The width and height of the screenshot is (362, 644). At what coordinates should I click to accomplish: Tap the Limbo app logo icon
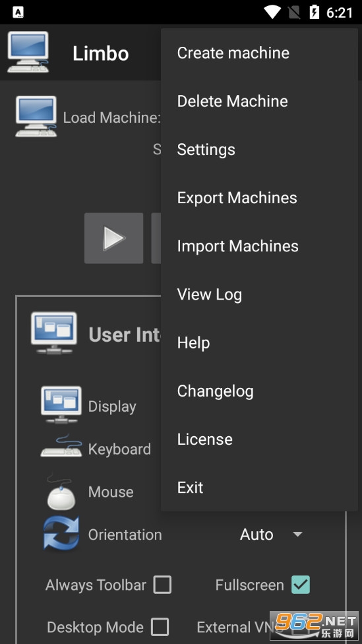point(28,52)
